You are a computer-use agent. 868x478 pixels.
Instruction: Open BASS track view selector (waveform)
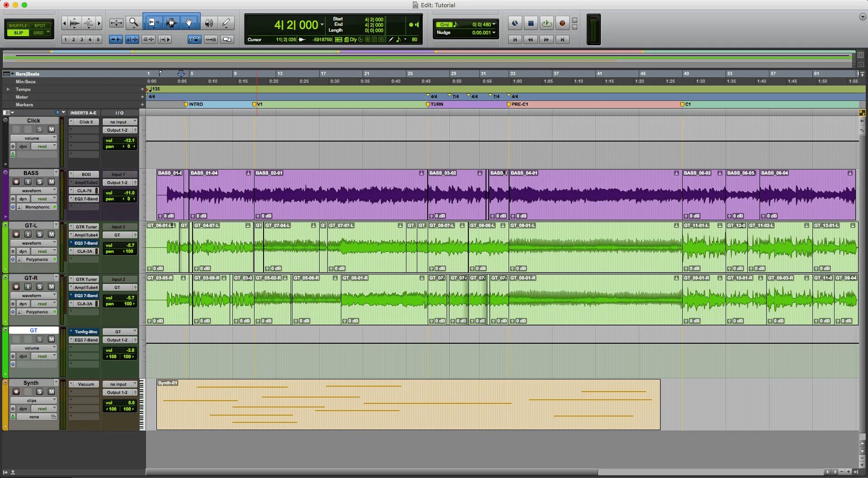[33, 190]
